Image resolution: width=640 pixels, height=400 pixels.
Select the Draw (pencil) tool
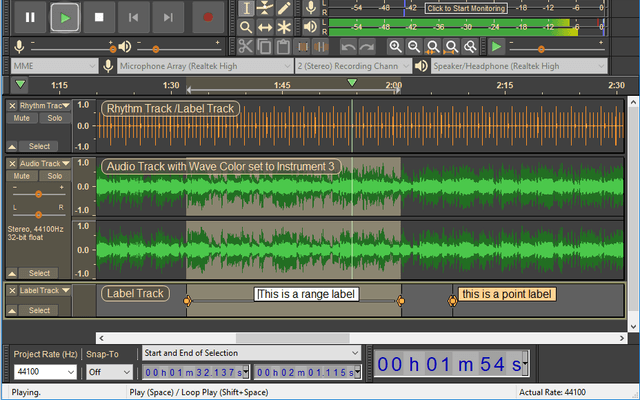click(284, 8)
